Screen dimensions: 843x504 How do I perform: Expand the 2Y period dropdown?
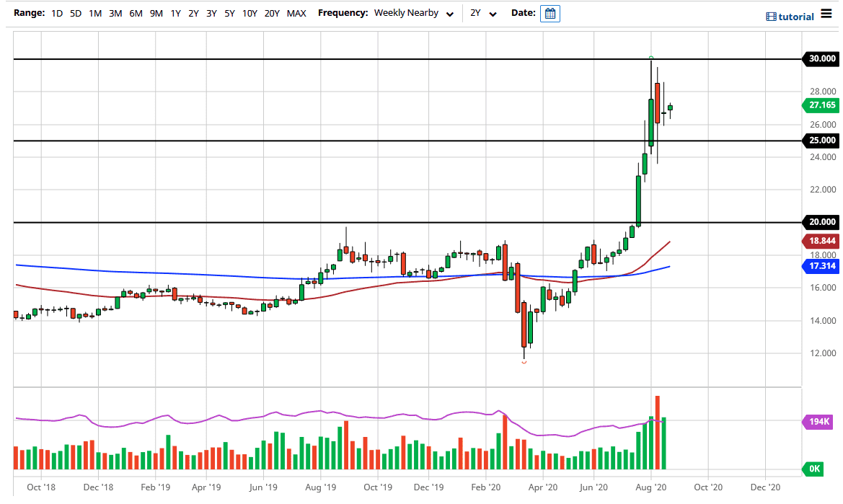point(483,14)
